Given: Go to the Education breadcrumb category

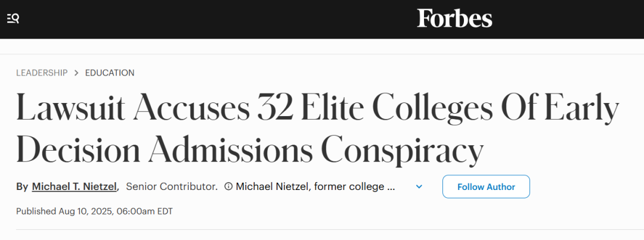Looking at the screenshot, I should (x=110, y=73).
